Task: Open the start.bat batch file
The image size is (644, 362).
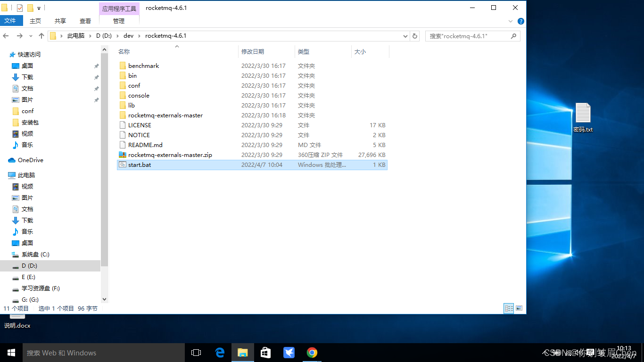Action: click(140, 165)
